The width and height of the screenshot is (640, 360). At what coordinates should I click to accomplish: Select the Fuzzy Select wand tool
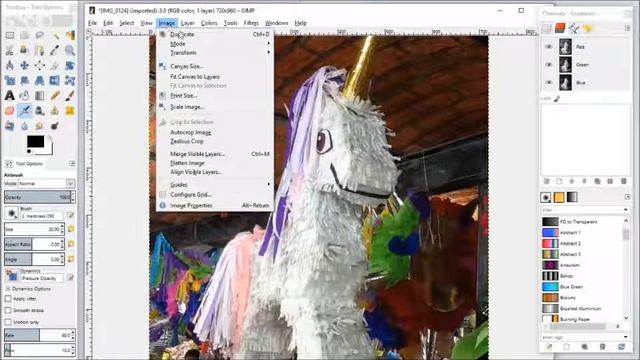(55, 36)
